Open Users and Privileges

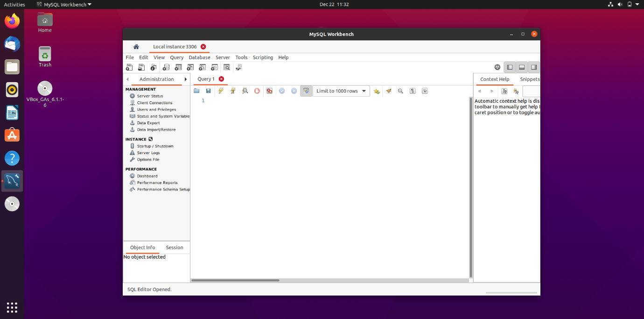click(156, 110)
